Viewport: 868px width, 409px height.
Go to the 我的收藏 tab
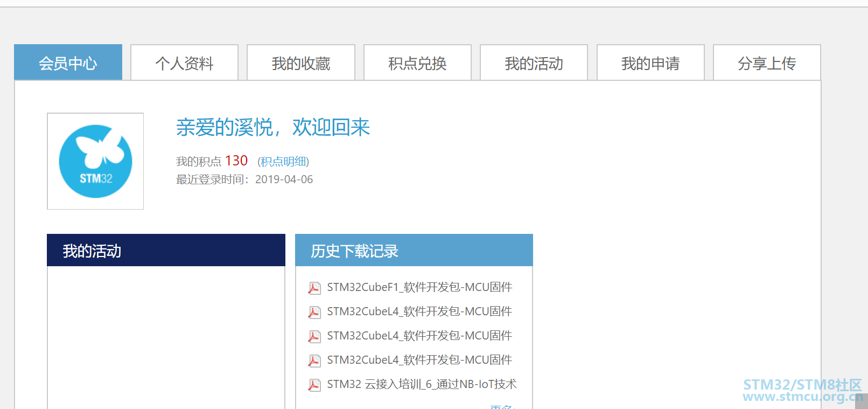tap(301, 63)
